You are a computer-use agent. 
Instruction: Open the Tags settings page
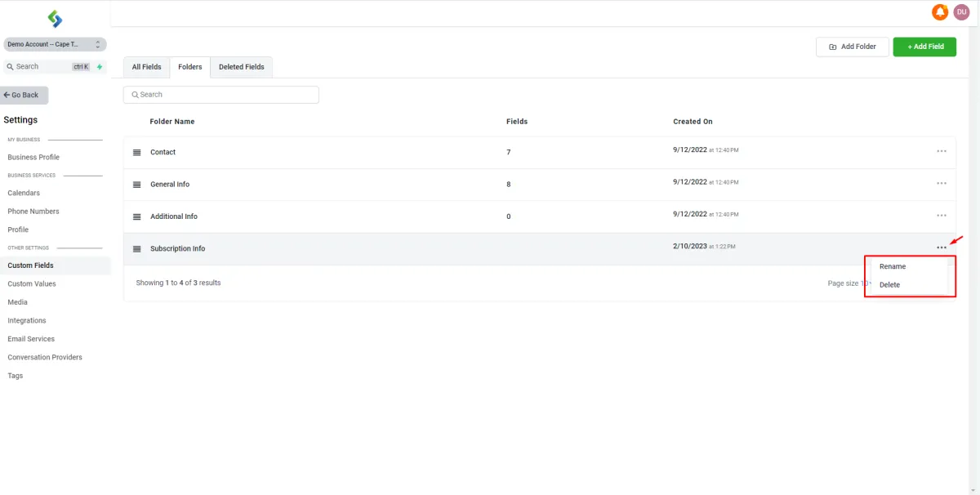[16, 376]
